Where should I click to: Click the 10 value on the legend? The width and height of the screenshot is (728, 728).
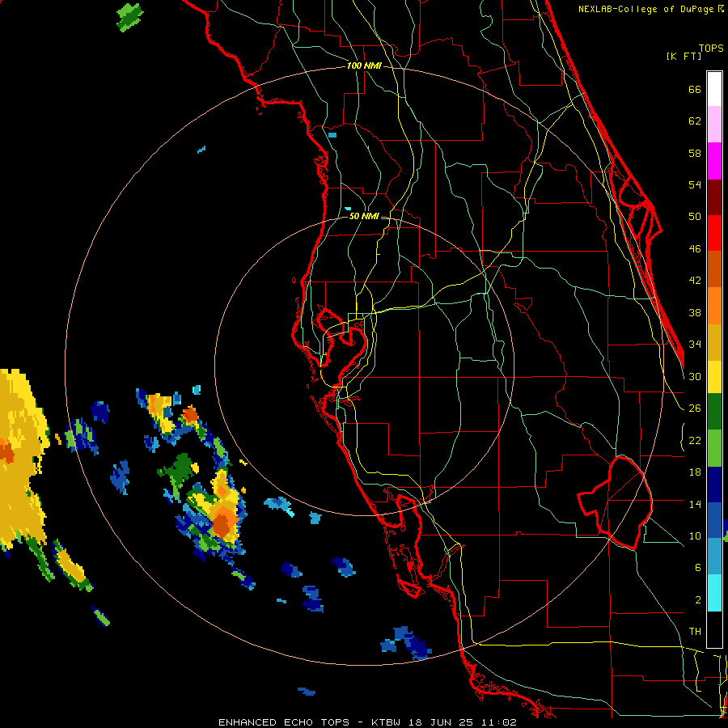coord(695,536)
